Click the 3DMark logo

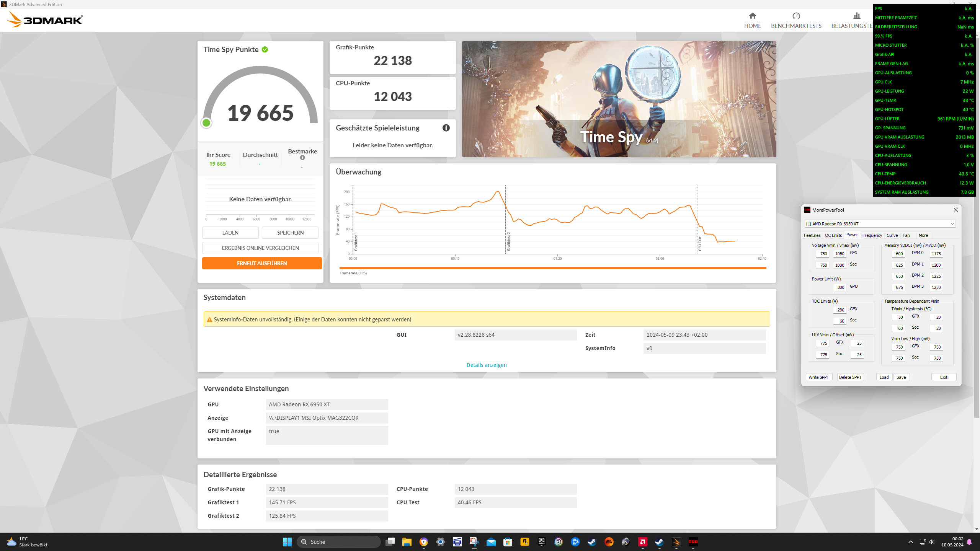45,20
